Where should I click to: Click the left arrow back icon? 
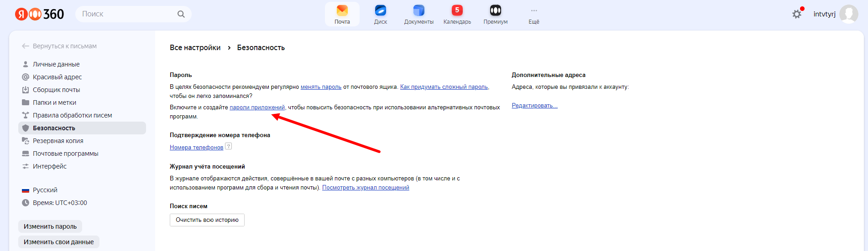(26, 46)
